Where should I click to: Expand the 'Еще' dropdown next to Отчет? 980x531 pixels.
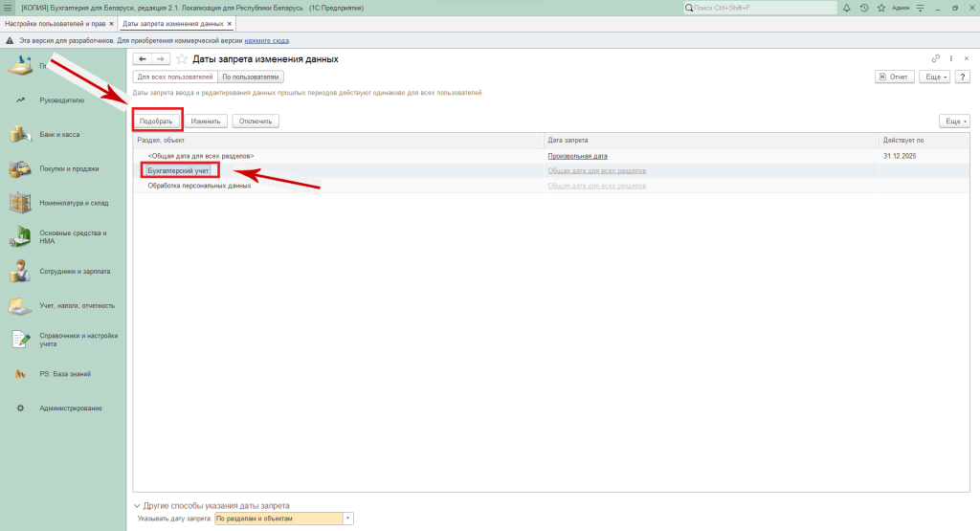tap(935, 77)
